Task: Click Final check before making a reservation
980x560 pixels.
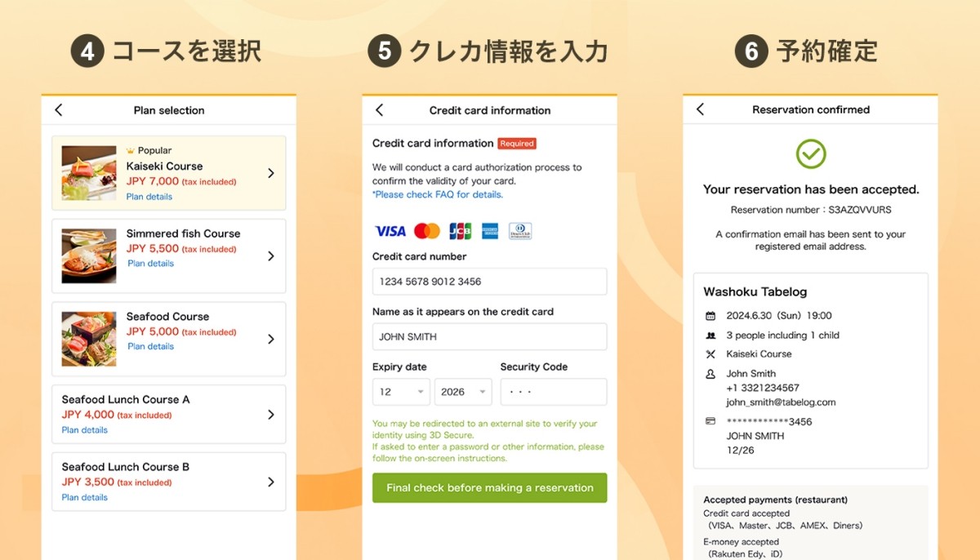Action: (x=490, y=487)
